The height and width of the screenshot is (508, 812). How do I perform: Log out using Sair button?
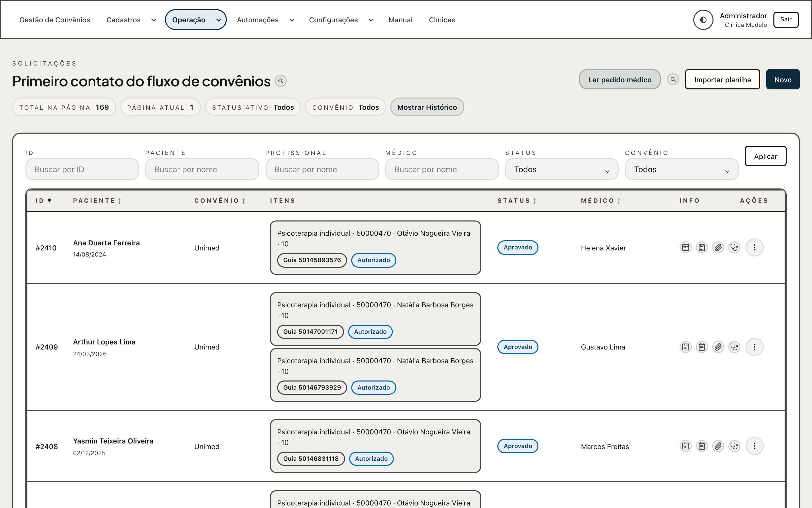tap(786, 20)
